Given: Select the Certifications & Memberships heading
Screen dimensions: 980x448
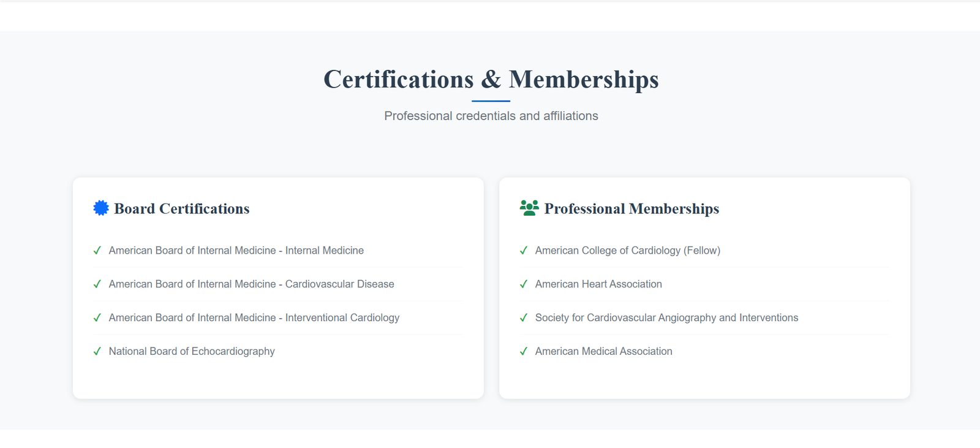Looking at the screenshot, I should (491, 80).
